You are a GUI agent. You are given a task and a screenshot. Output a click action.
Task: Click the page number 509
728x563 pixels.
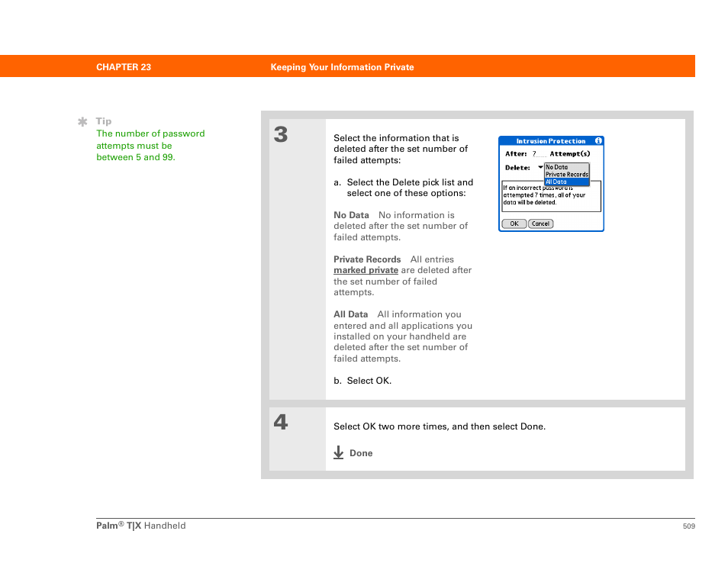click(689, 526)
